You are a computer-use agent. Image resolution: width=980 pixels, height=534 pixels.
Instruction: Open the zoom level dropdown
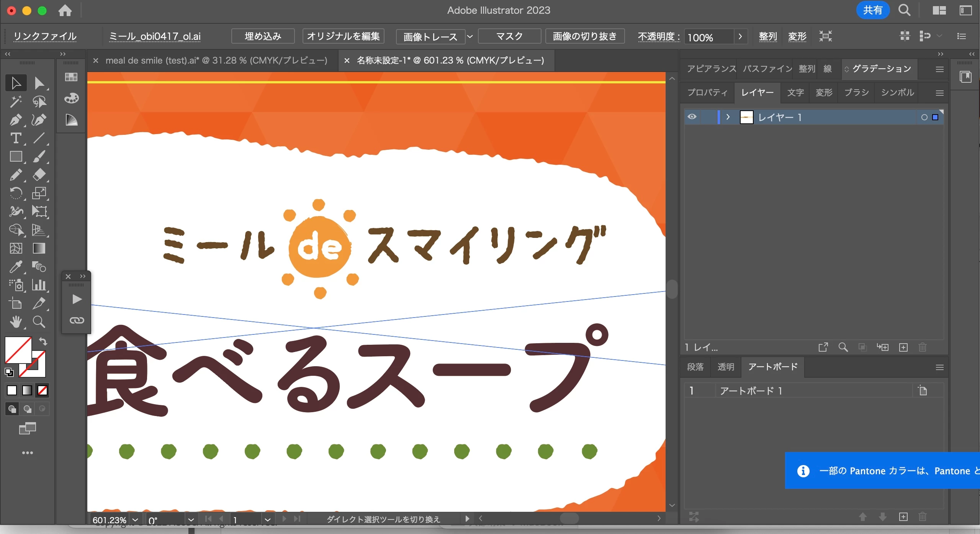[x=135, y=520]
